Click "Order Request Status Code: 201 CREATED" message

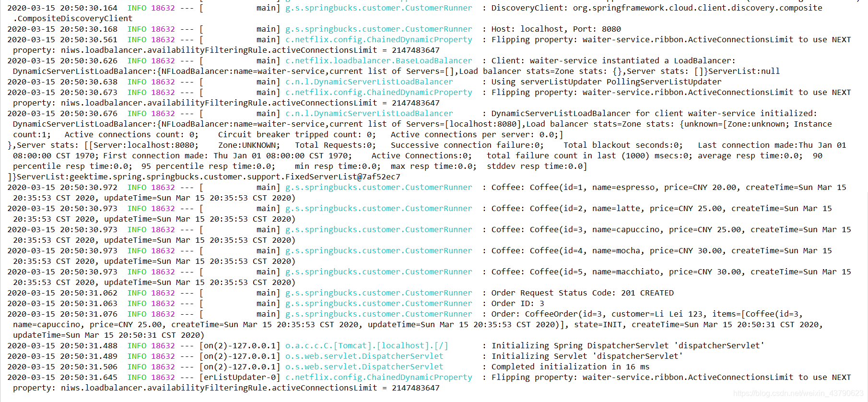tap(582, 293)
